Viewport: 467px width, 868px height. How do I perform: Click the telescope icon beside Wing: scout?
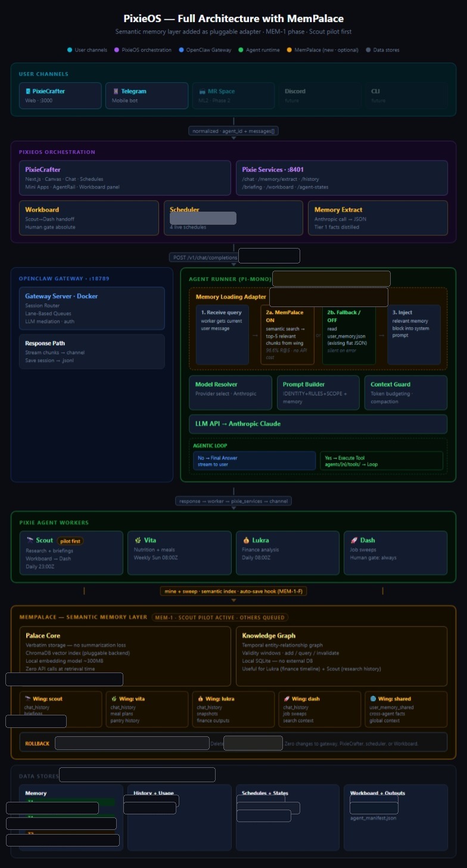[27, 699]
